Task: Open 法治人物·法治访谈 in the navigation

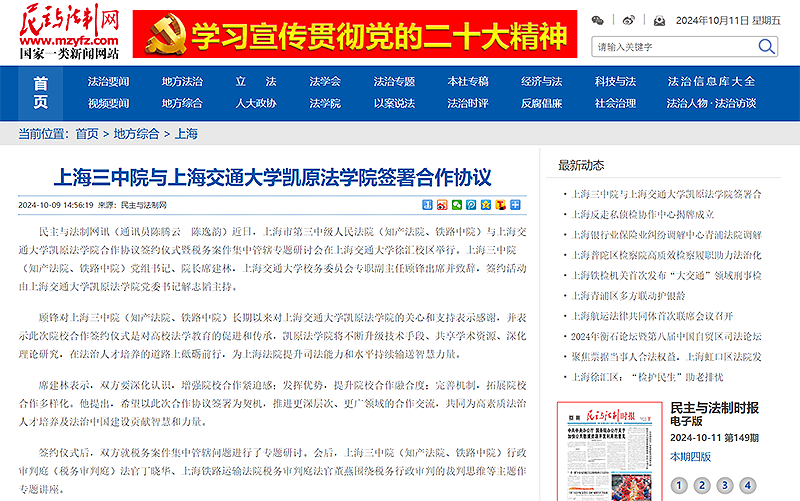Action: pos(711,104)
